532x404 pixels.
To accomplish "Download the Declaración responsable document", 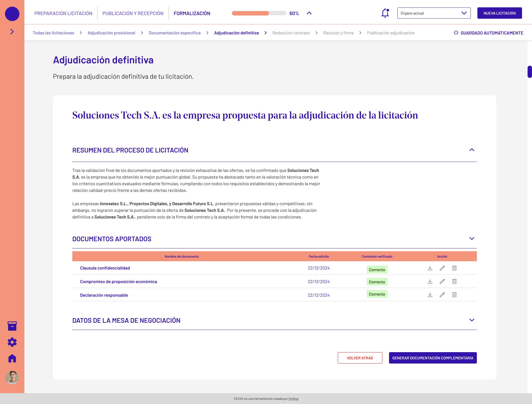I will point(430,295).
